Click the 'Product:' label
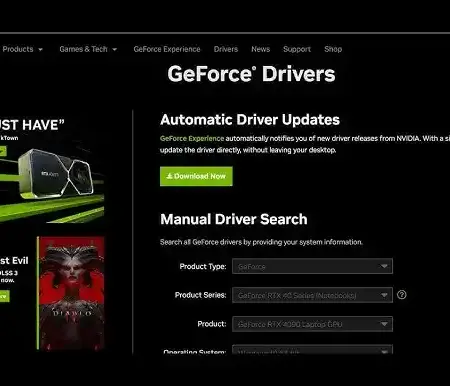The height and width of the screenshot is (386, 450). [212, 324]
